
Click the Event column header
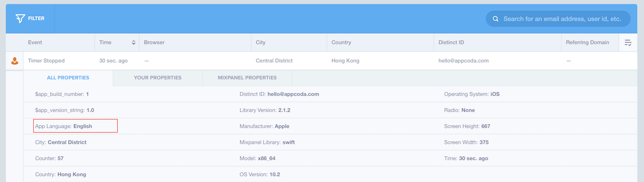click(35, 43)
